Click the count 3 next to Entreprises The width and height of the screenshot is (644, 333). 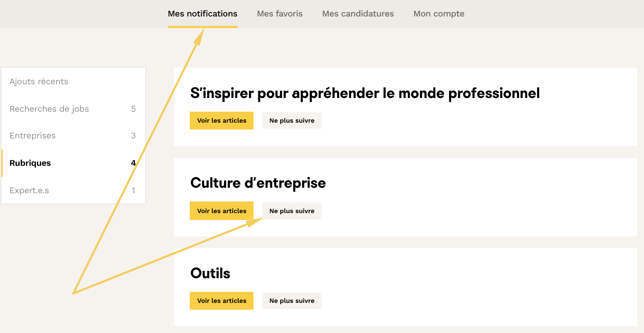point(133,136)
